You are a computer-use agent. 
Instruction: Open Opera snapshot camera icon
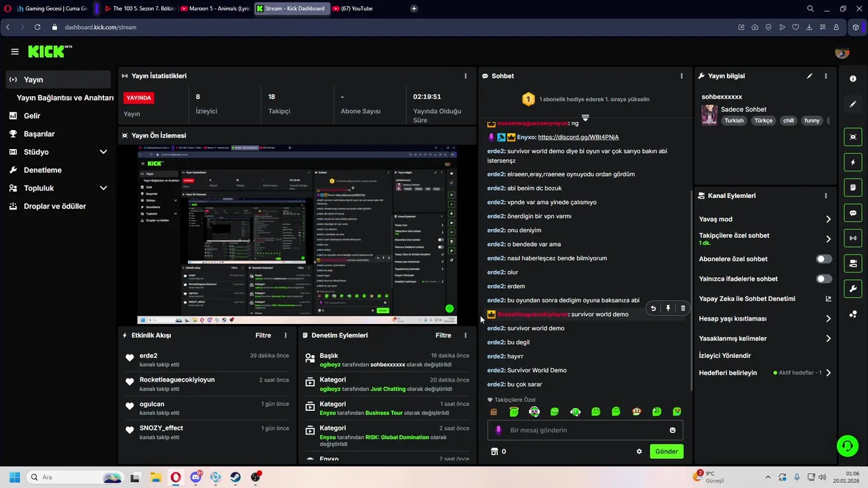pos(755,27)
